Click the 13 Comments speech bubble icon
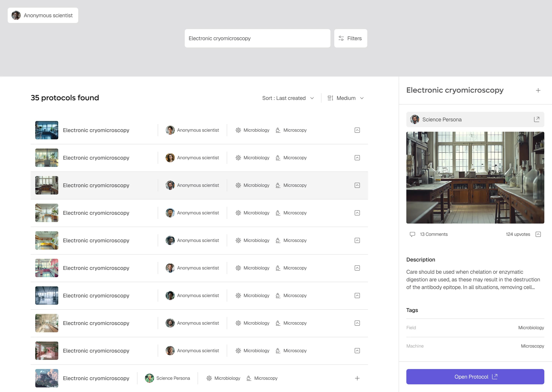The height and width of the screenshot is (392, 552). (x=412, y=234)
